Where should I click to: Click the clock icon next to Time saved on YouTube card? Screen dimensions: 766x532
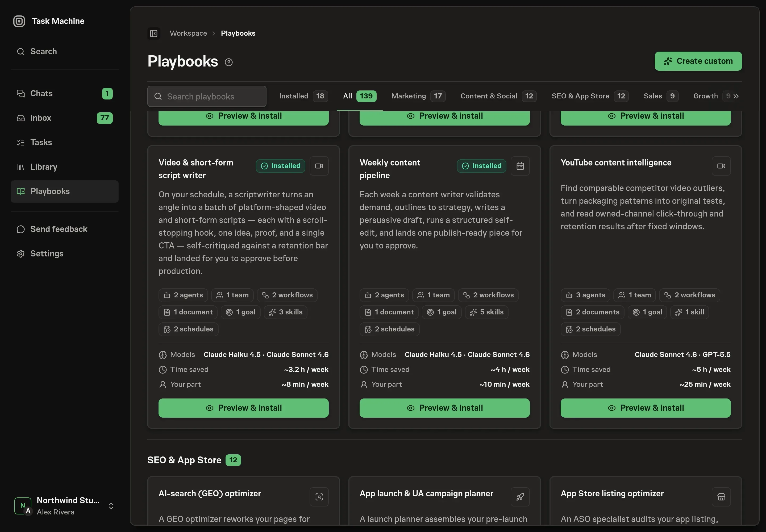click(x=565, y=370)
